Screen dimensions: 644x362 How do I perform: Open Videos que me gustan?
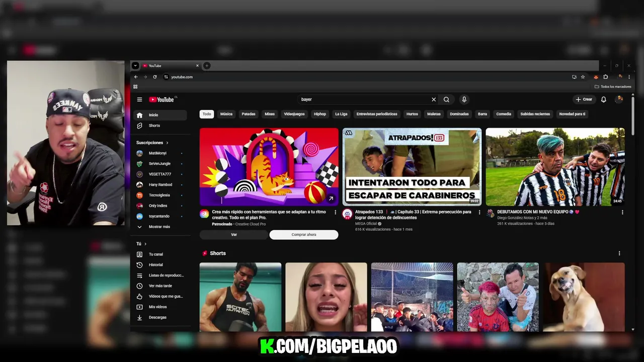tap(159, 297)
